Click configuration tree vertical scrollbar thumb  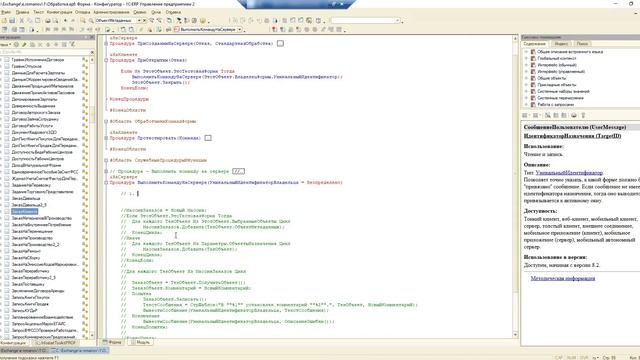92,114
